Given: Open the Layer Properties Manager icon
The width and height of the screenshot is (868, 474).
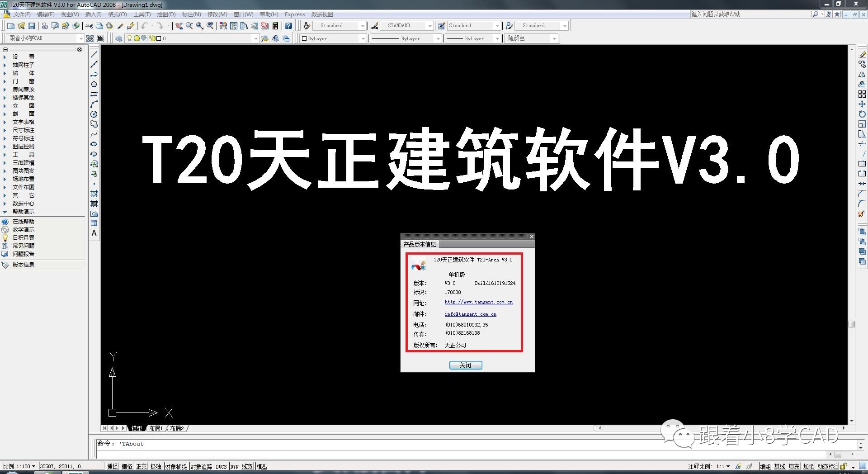Looking at the screenshot, I should pyautogui.click(x=119, y=38).
